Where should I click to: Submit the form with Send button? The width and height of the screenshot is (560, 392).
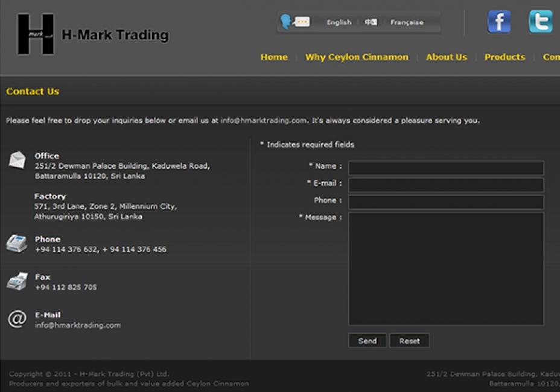(x=367, y=341)
